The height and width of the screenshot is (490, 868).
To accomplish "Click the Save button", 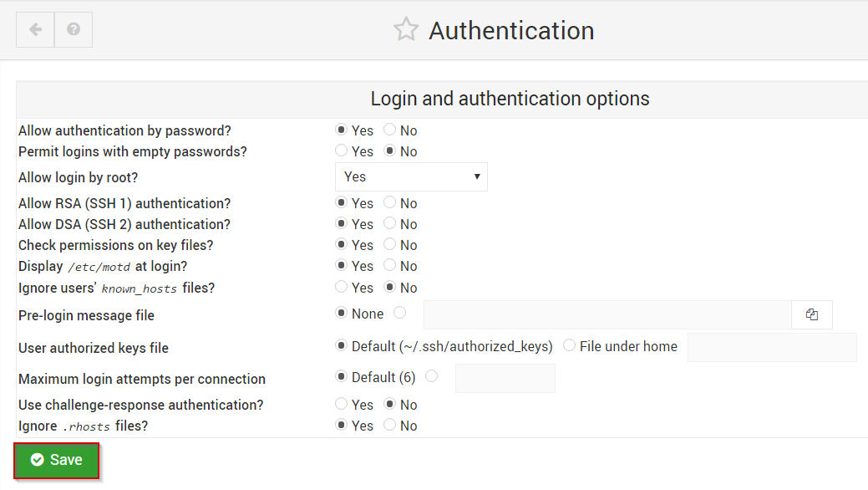I will [x=57, y=460].
